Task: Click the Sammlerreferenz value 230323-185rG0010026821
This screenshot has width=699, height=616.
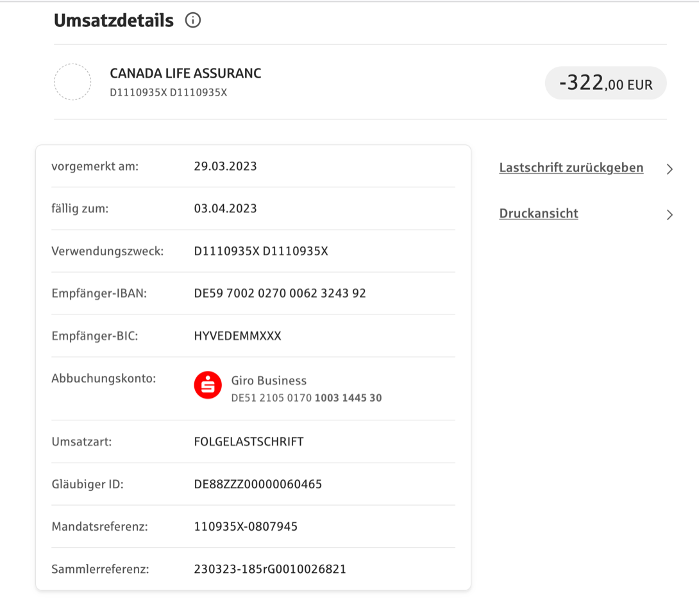Action: [x=270, y=569]
